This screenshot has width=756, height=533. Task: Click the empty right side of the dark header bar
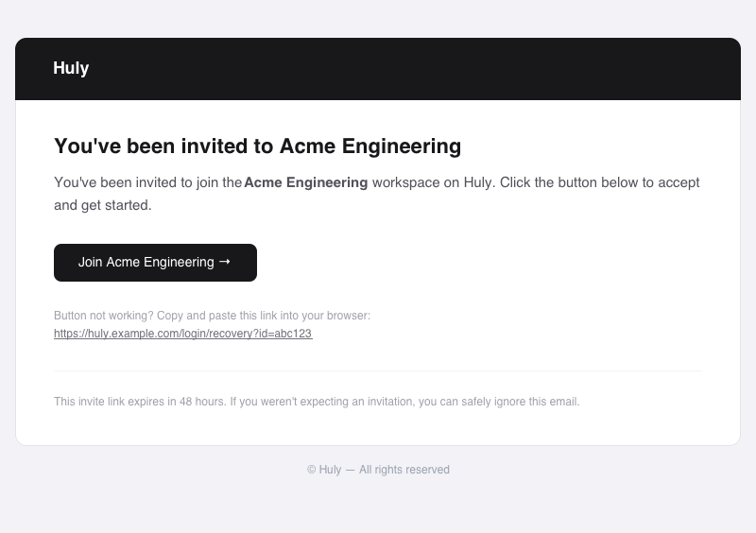567,68
